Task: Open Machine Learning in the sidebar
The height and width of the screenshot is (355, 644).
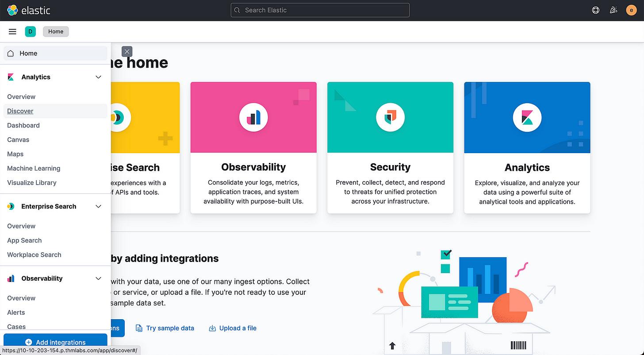Action: pyautogui.click(x=34, y=168)
